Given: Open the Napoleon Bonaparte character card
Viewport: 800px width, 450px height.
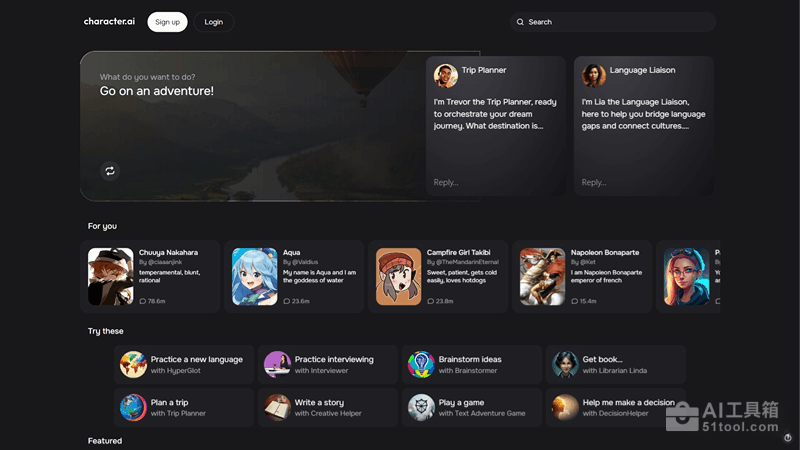Looking at the screenshot, I should [582, 277].
